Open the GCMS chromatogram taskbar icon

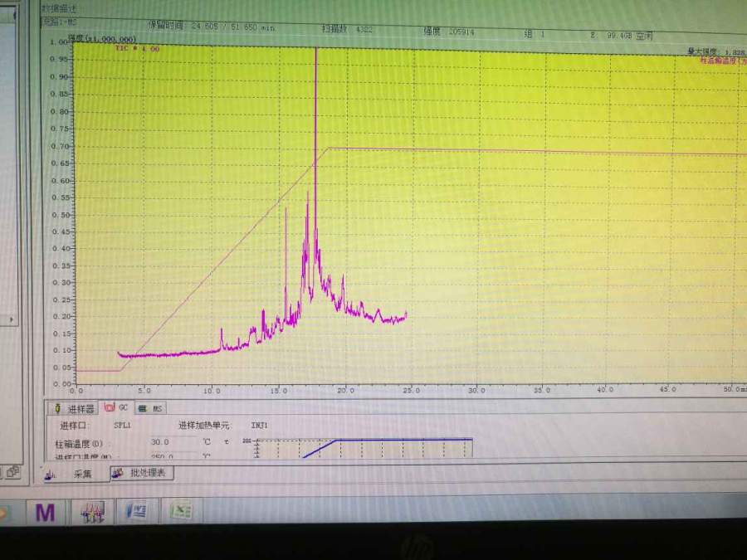click(x=92, y=513)
